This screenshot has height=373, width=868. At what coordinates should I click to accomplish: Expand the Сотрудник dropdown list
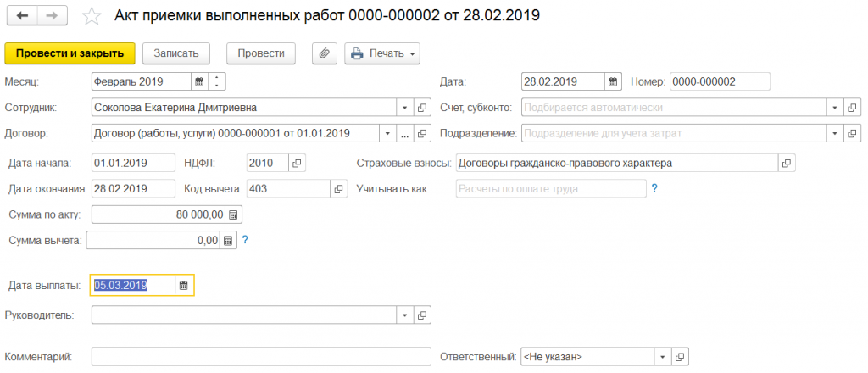(x=403, y=109)
